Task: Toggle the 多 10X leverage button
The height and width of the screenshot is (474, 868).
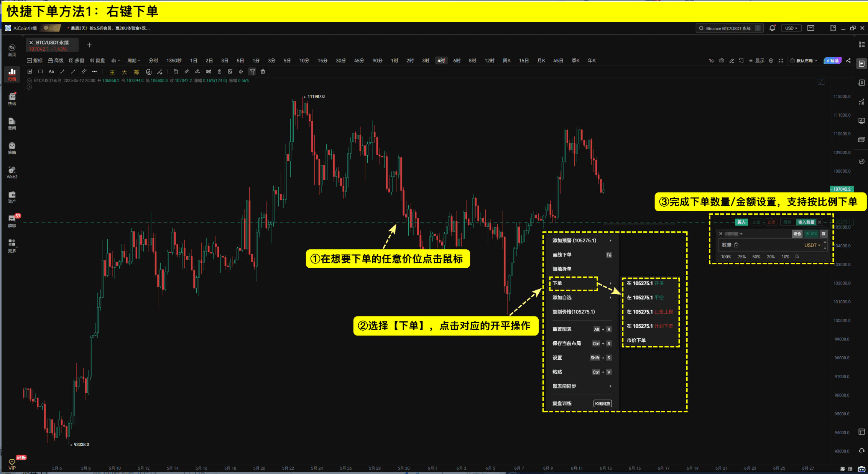Action: 811,234
